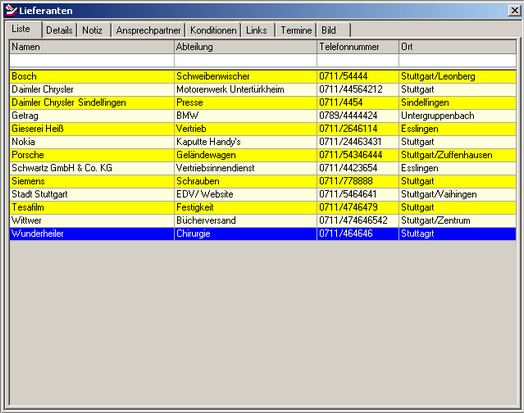The image size is (524, 413).
Task: Click the Presse department cell
Action: (245, 103)
